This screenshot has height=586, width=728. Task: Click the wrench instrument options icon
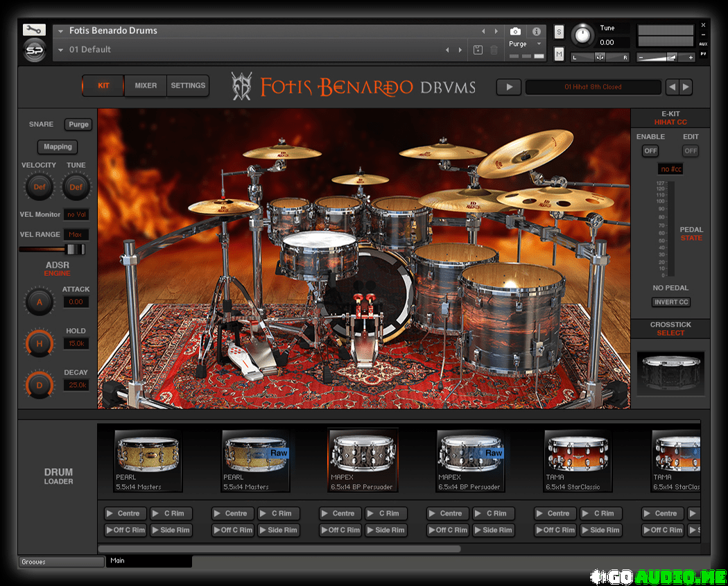coord(34,30)
